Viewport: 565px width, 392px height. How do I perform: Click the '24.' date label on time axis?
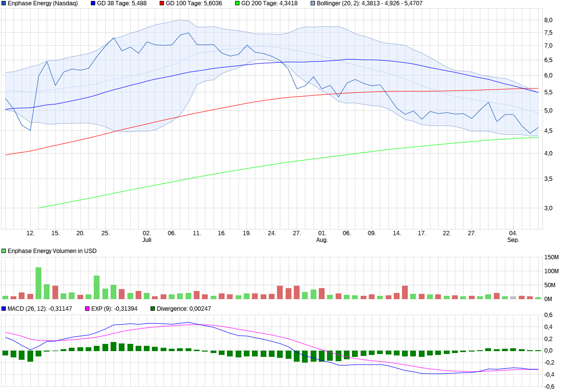pyautogui.click(x=272, y=233)
